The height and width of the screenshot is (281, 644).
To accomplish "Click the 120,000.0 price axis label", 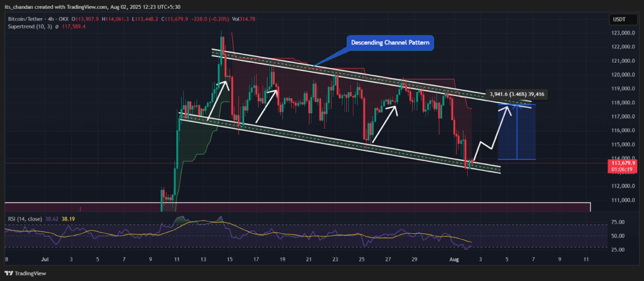I will 623,75.
